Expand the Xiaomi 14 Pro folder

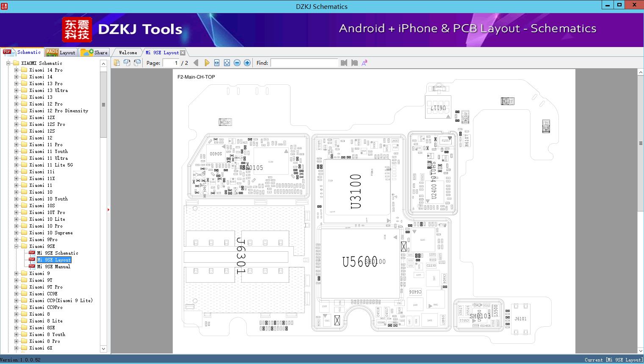point(17,70)
